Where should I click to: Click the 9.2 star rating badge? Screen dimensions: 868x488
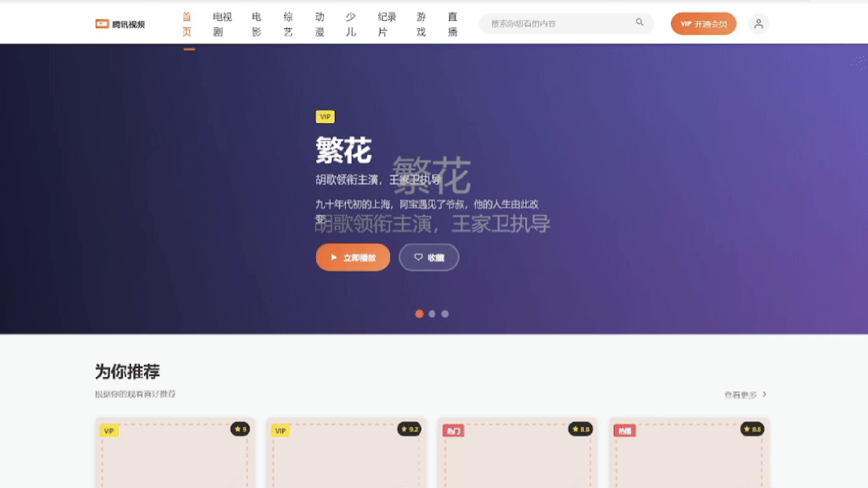408,429
